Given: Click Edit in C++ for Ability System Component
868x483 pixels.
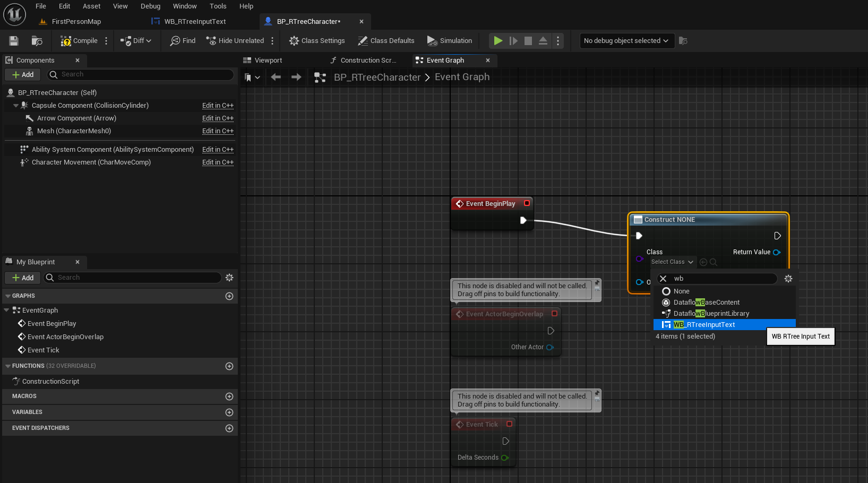Looking at the screenshot, I should [x=218, y=150].
